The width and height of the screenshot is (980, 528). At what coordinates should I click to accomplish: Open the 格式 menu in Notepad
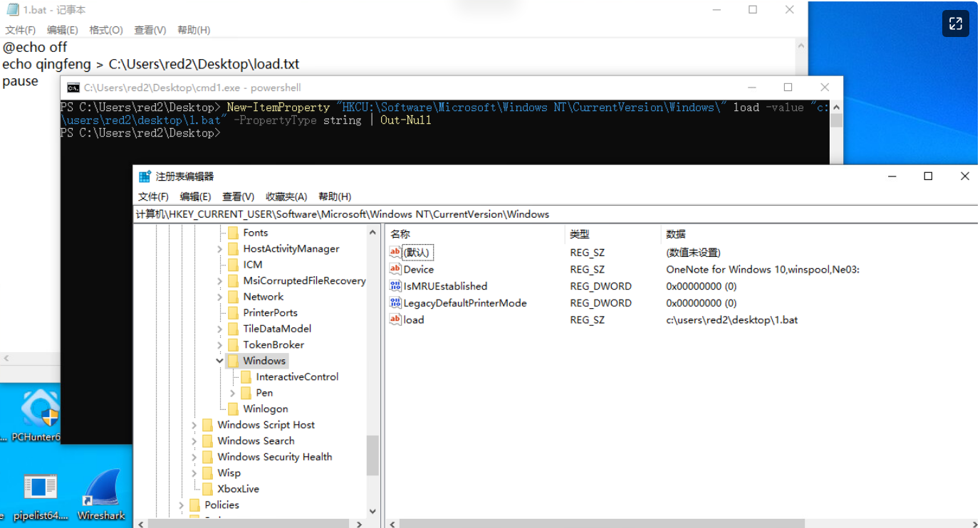[x=105, y=30]
